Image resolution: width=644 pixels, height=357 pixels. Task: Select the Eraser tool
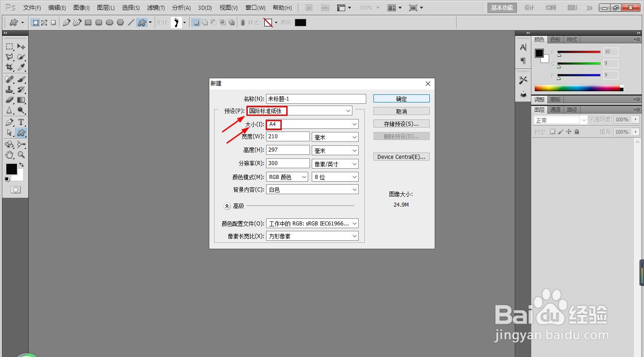click(x=9, y=100)
